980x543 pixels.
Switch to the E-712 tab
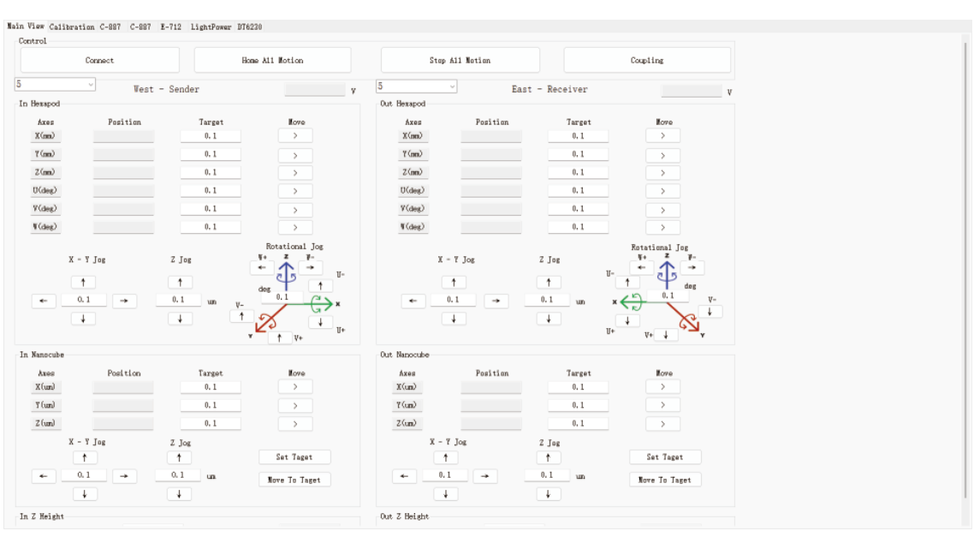(x=170, y=27)
